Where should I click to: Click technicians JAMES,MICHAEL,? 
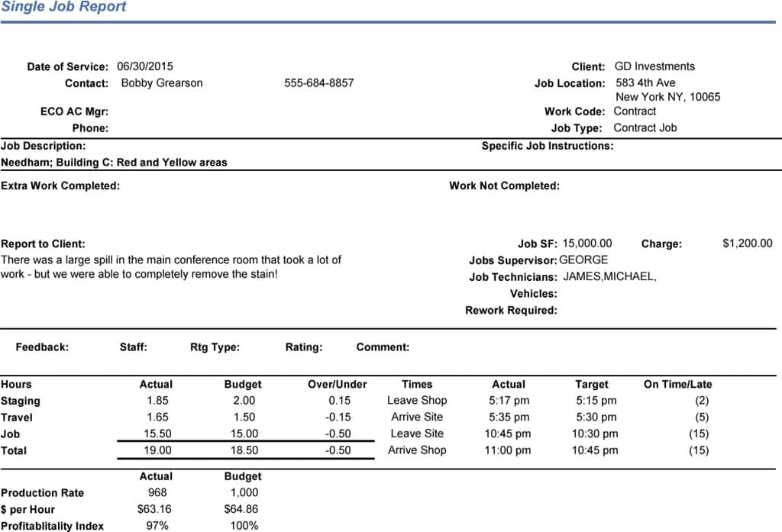[x=609, y=277]
